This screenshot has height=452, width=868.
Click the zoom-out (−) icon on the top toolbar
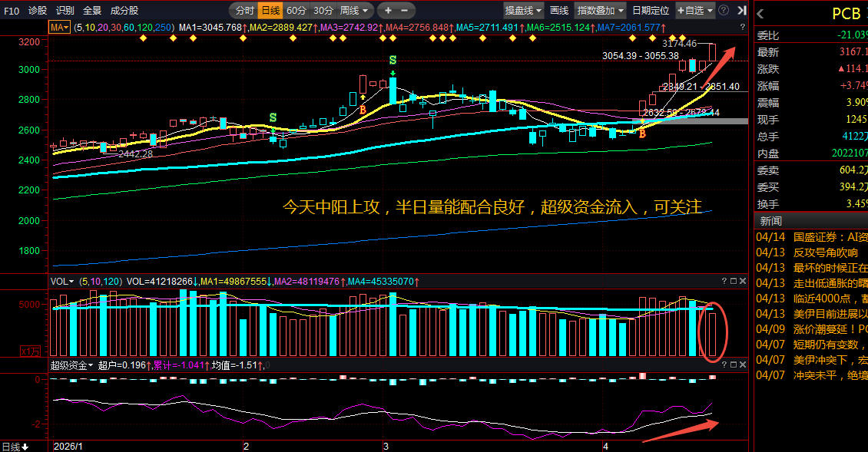[x=403, y=10]
